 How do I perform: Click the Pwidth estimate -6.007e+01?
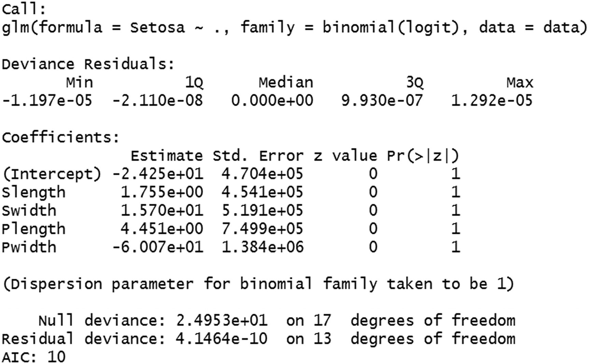tap(158, 247)
